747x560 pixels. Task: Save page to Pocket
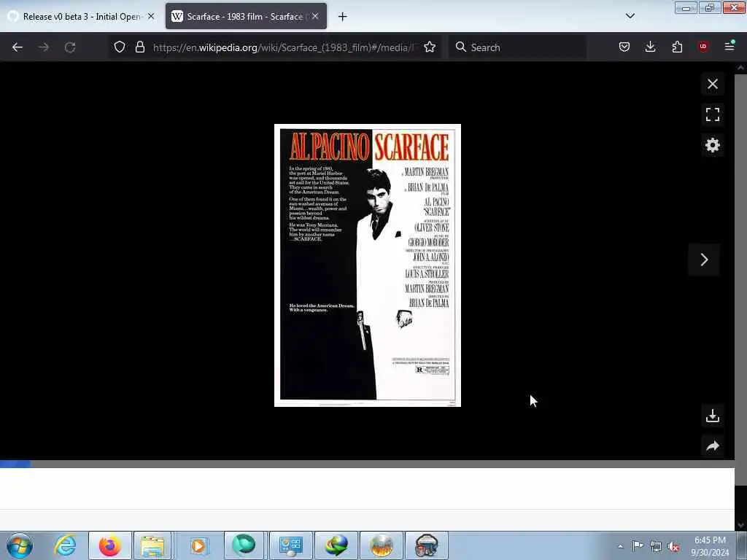[x=624, y=47]
